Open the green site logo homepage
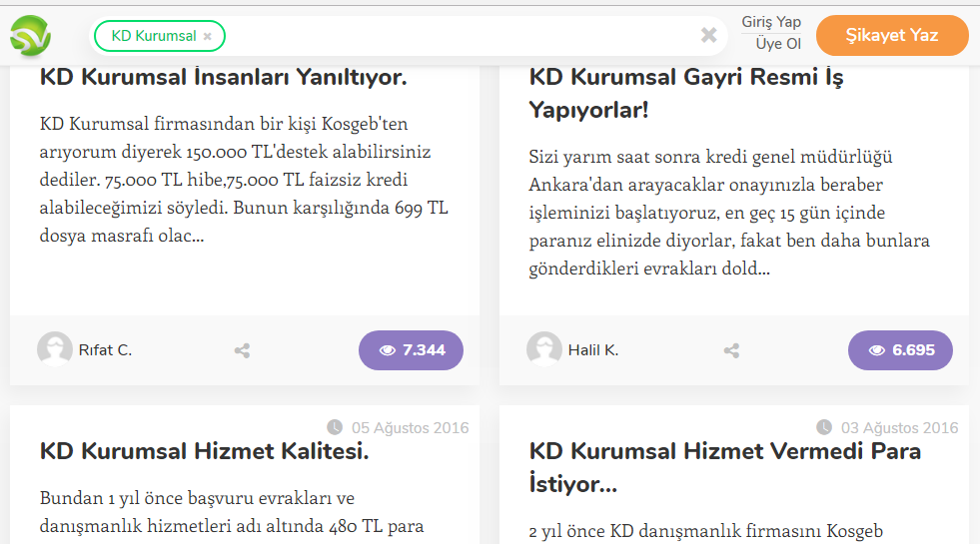The image size is (980, 544). click(30, 36)
